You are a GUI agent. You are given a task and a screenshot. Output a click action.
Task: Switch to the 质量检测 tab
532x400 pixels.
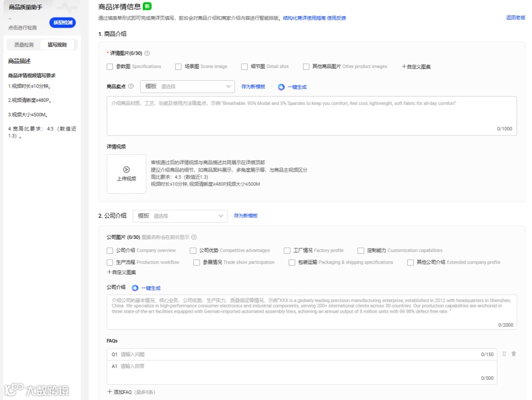tap(24, 45)
